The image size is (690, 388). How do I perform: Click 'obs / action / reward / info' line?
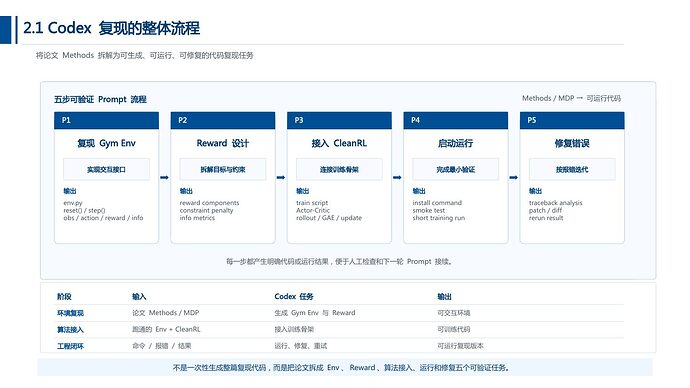[103, 218]
